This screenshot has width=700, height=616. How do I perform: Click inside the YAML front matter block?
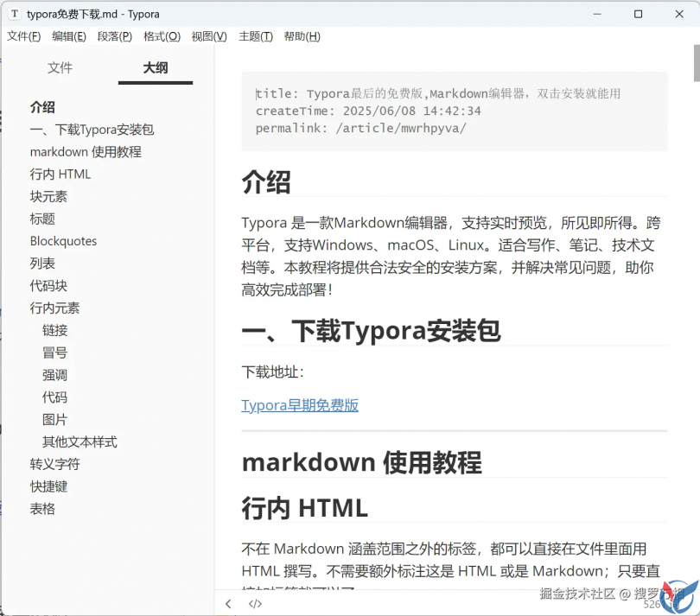click(454, 111)
